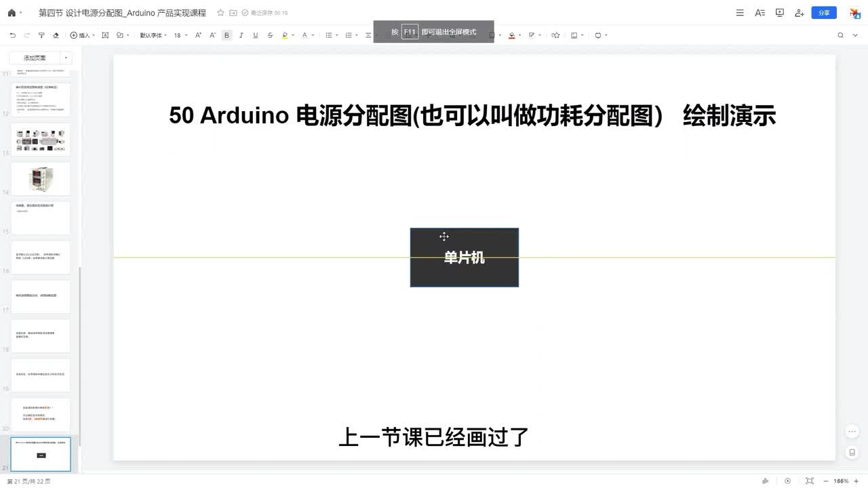Image resolution: width=868 pixels, height=488 pixels.
Task: Apply underline formatting
Action: coord(255,35)
